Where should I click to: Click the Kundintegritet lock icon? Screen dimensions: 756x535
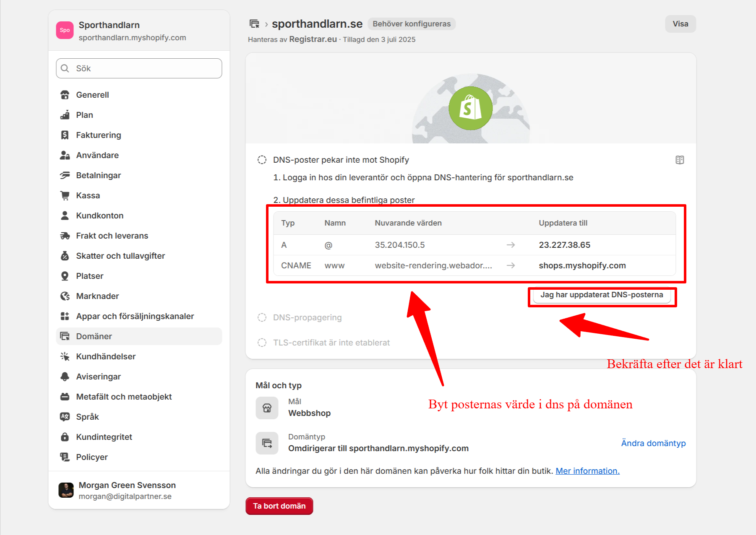click(x=65, y=437)
